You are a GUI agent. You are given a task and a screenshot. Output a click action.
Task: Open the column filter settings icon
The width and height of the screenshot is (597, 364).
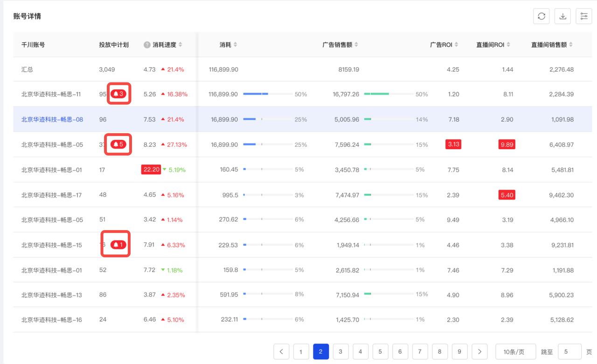(584, 16)
